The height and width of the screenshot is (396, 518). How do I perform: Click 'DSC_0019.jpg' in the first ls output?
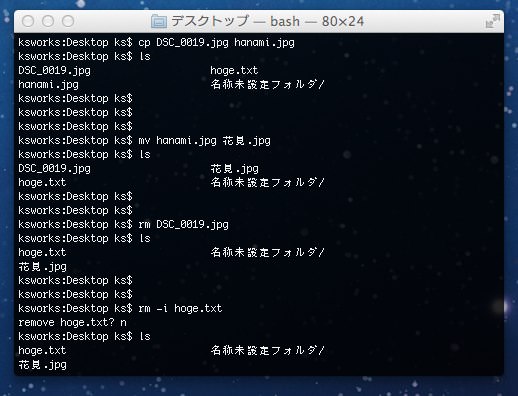pos(54,71)
